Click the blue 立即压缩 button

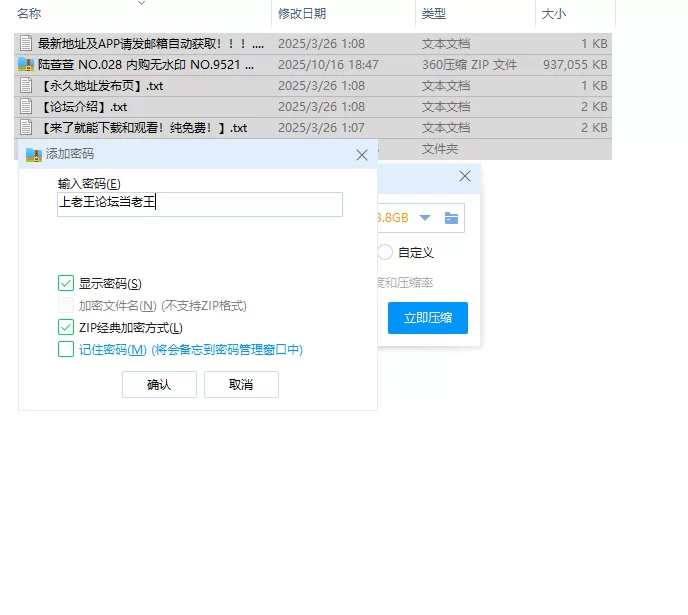(x=427, y=318)
